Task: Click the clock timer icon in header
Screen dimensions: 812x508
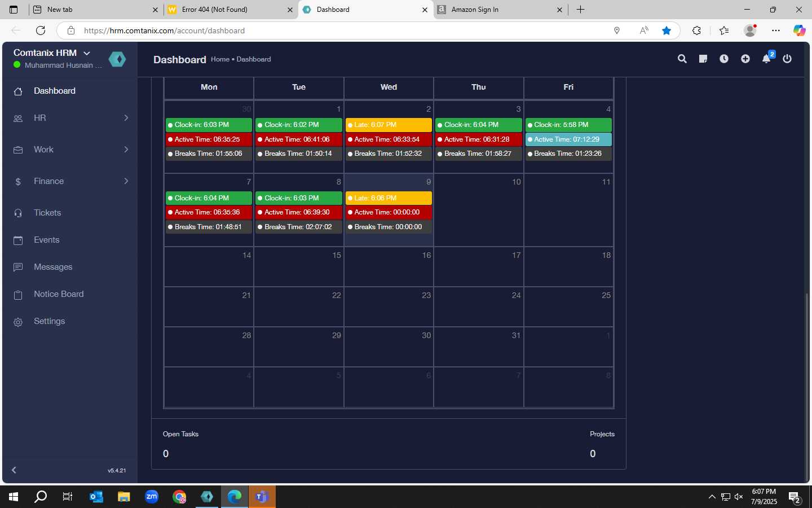Action: tap(724, 59)
